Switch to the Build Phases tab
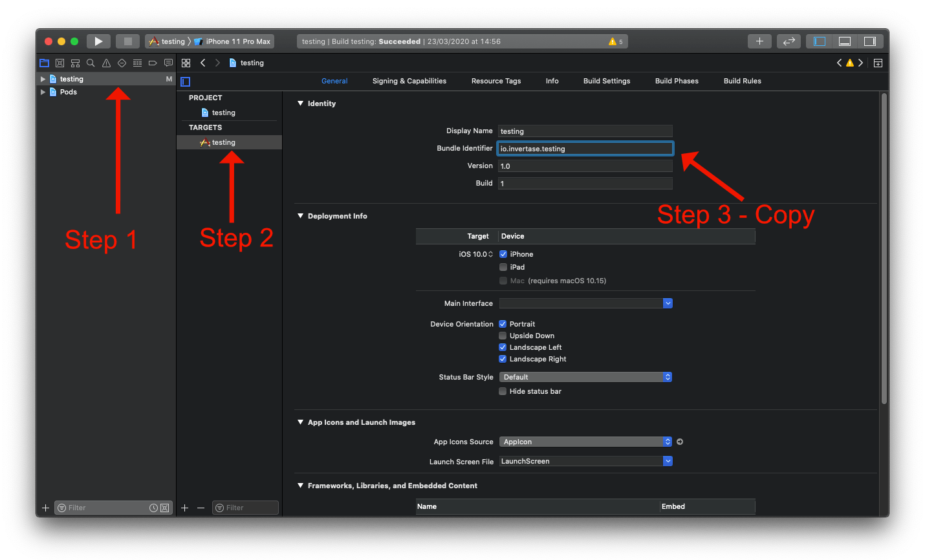Viewport: 925px width, 560px height. pyautogui.click(x=677, y=81)
